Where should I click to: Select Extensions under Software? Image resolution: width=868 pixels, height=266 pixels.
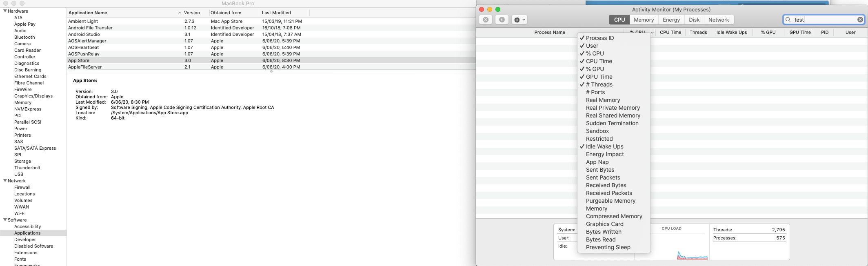[26, 253]
